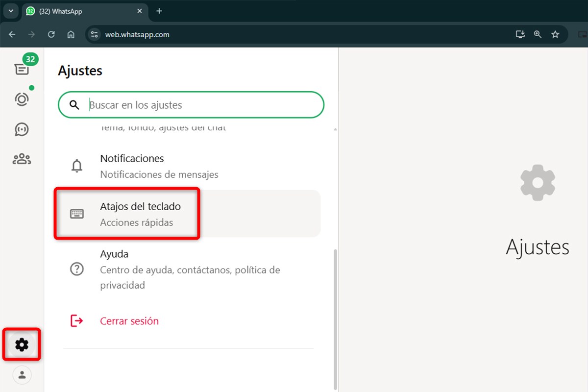Click the install app icon in address bar
The image size is (588, 392).
pyautogui.click(x=520, y=34)
